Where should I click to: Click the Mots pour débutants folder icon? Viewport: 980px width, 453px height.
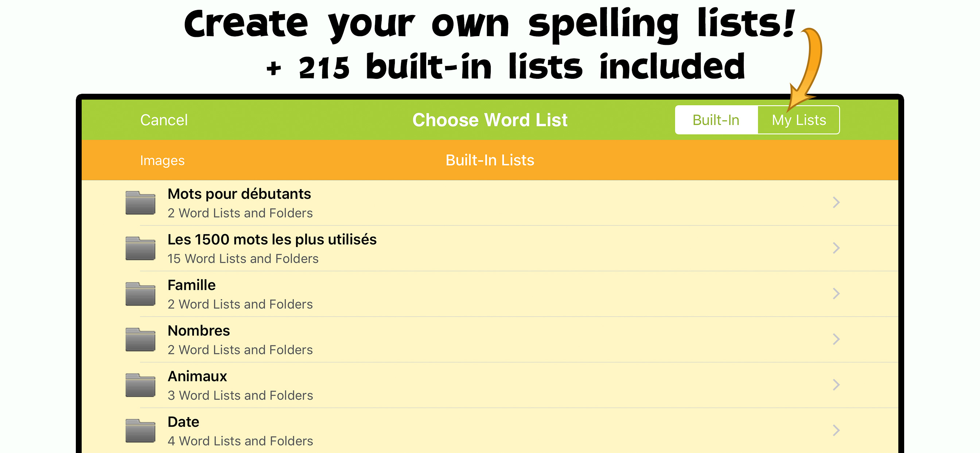tap(140, 203)
